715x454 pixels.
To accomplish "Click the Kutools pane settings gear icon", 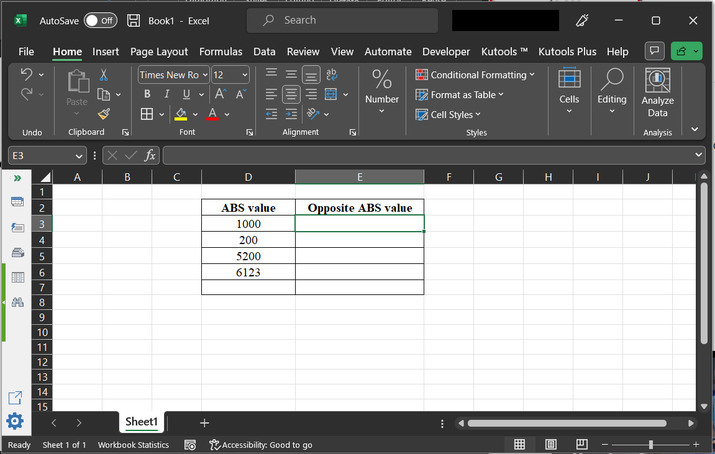I will tap(15, 421).
